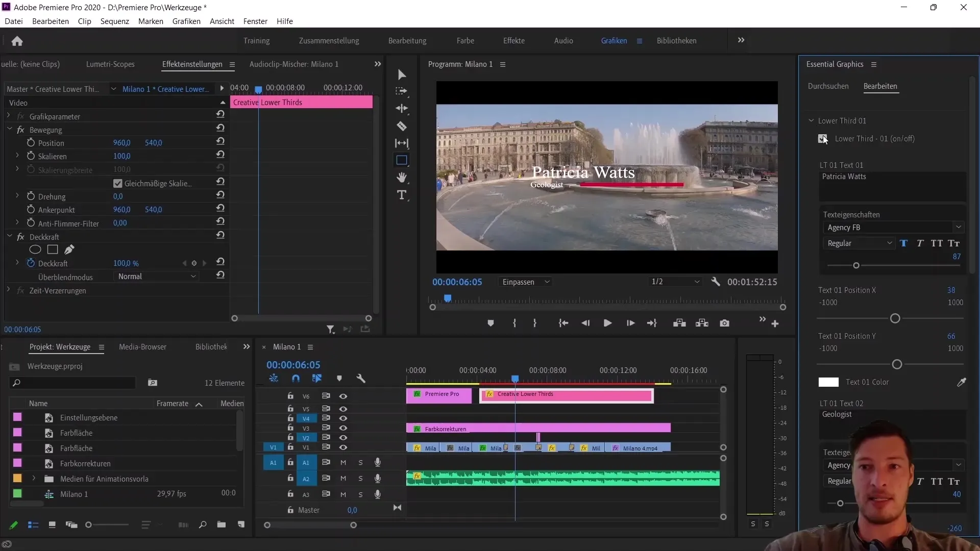This screenshot has width=980, height=551.
Task: Uncheck Gleichmäßige Skalierung checkbox
Action: coord(118,183)
